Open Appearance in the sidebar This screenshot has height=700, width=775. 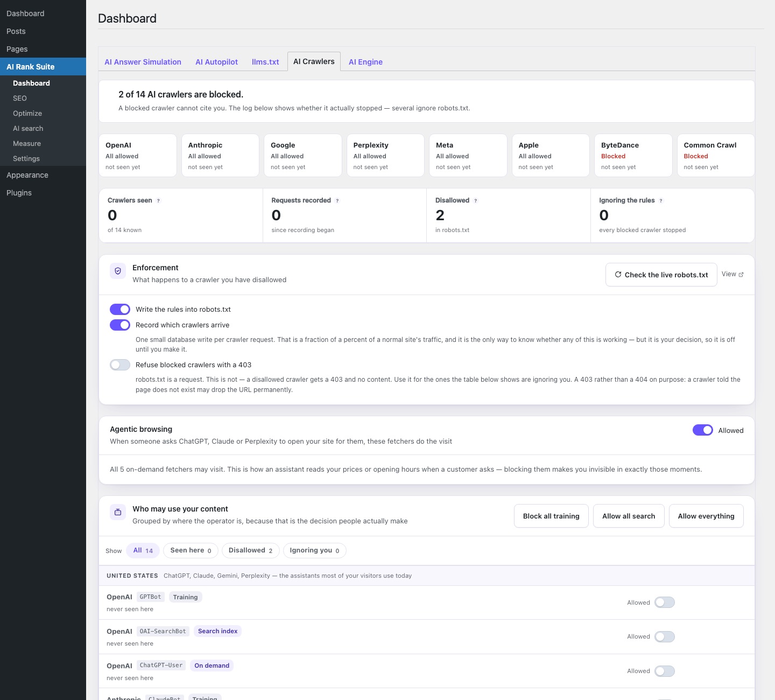tap(43, 175)
